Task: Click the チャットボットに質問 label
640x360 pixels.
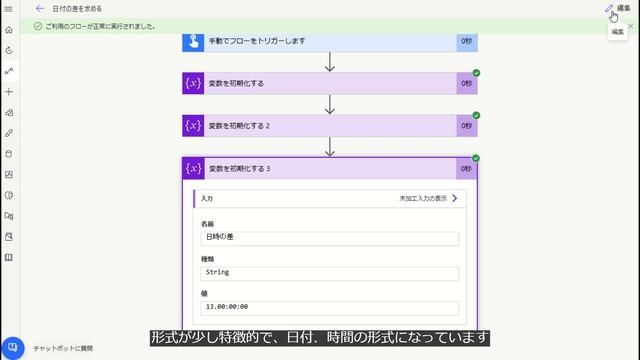Action: (x=63, y=348)
